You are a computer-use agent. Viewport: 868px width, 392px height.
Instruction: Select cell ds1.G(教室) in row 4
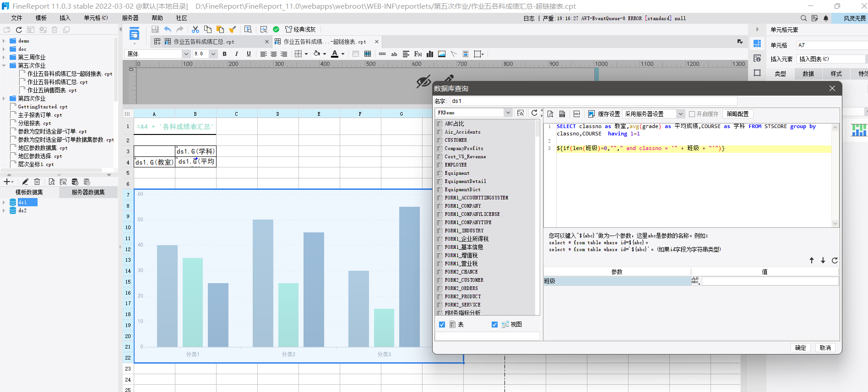tap(154, 162)
